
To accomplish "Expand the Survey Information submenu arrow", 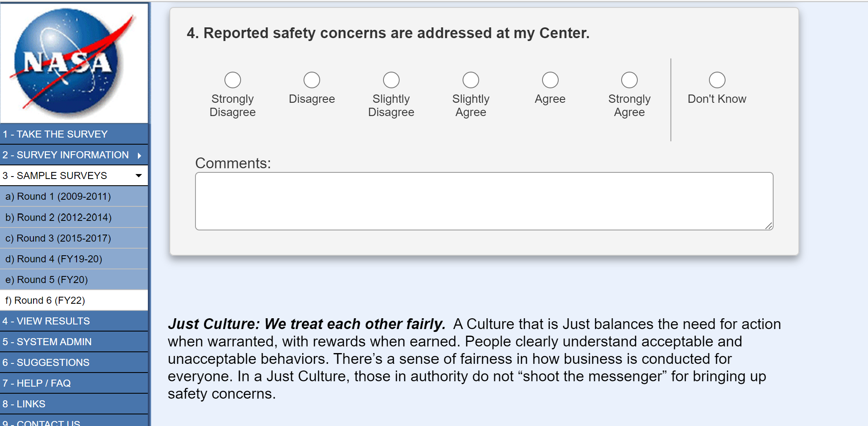I will tap(140, 155).
